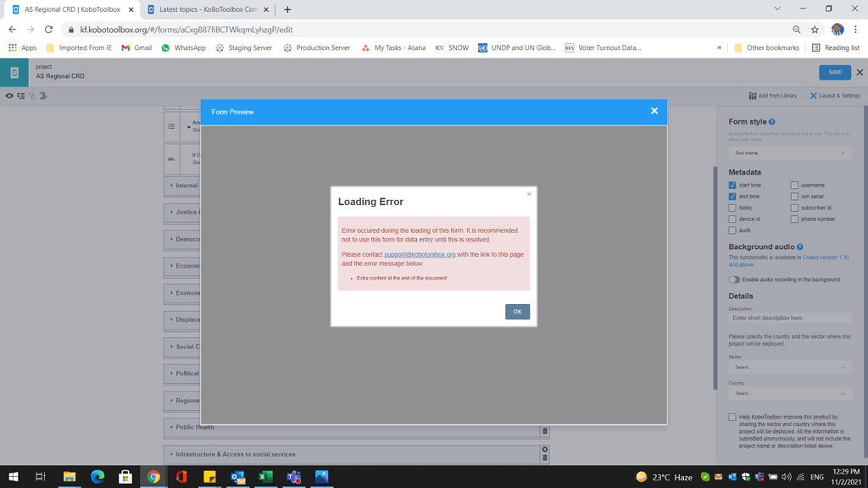Image resolution: width=868 pixels, height=488 pixels.
Task: Click OK in the Loading Error dialog
Action: (x=517, y=311)
